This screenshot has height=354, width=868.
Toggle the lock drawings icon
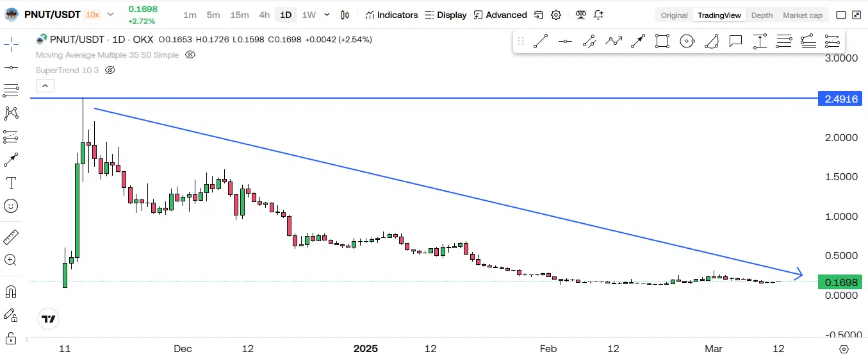[x=11, y=338]
